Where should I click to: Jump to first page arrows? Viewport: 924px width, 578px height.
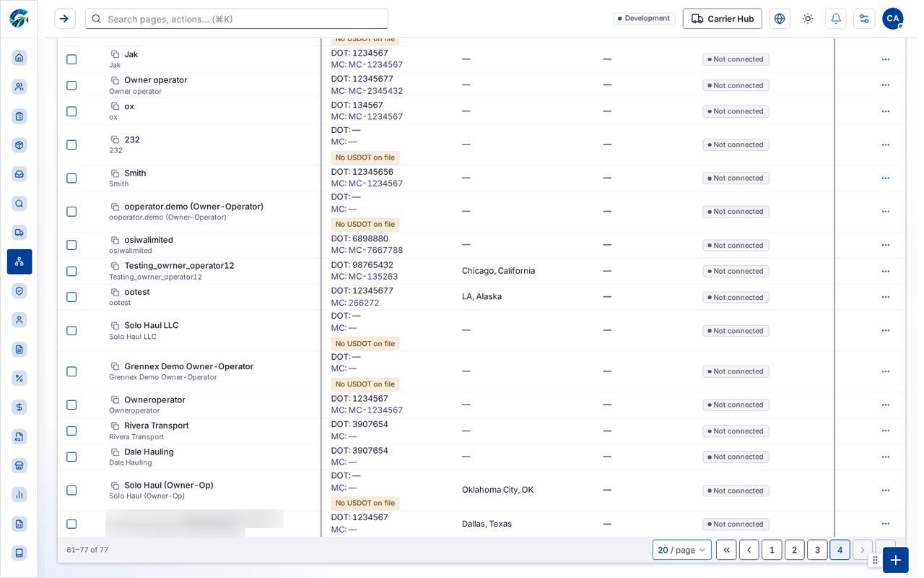tap(726, 550)
